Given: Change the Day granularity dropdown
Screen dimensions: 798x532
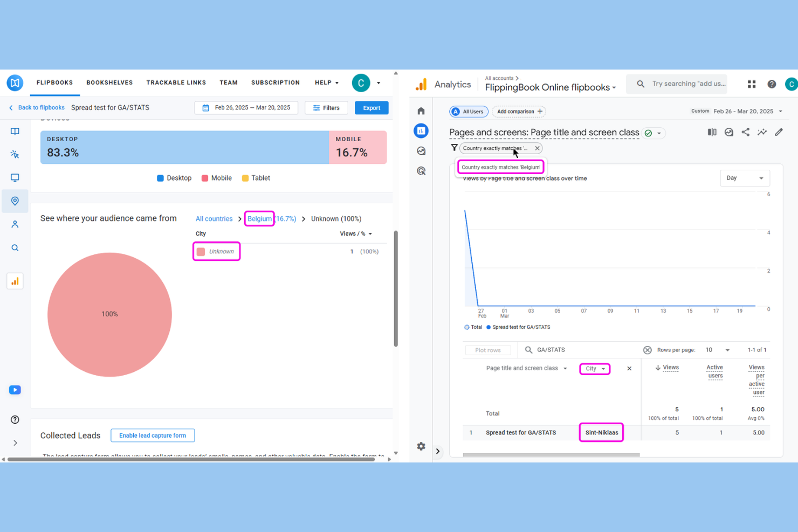Looking at the screenshot, I should point(745,178).
